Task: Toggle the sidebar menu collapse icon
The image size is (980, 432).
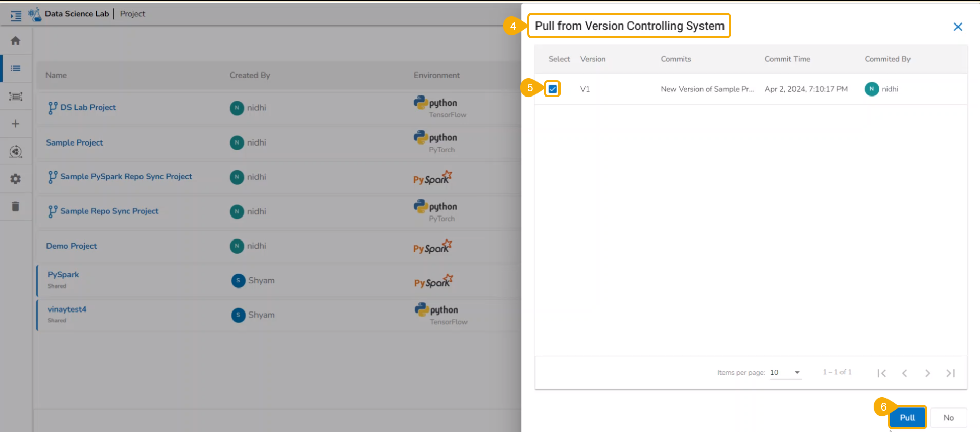Action: tap(16, 16)
